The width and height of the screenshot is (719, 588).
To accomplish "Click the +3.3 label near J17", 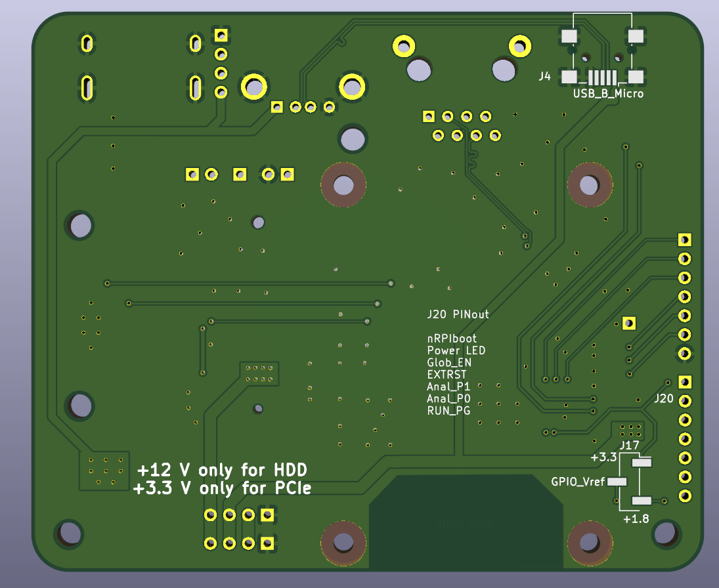I will point(603,457).
